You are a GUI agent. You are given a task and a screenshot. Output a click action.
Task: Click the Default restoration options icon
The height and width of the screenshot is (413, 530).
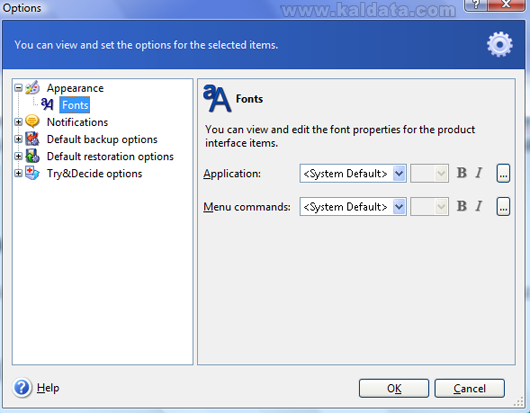32,156
